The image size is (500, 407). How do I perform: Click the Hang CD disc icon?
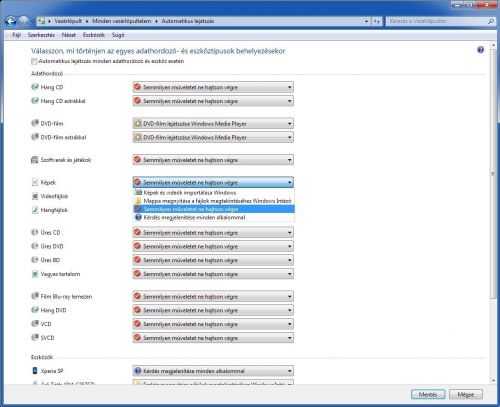pos(35,87)
